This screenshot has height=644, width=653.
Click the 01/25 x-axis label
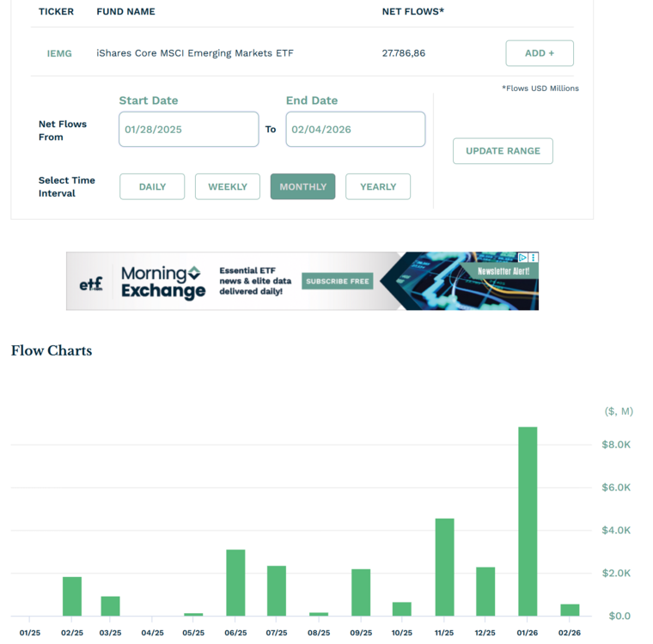(x=30, y=633)
